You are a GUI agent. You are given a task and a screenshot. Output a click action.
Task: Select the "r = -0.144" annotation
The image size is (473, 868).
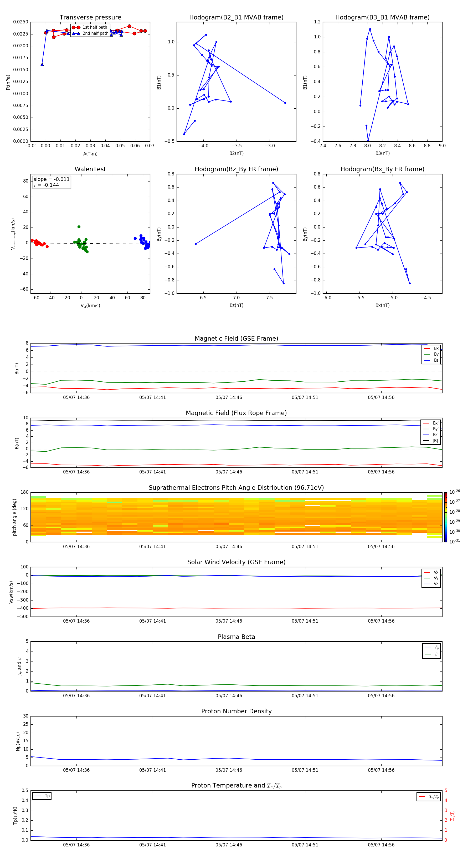point(47,185)
